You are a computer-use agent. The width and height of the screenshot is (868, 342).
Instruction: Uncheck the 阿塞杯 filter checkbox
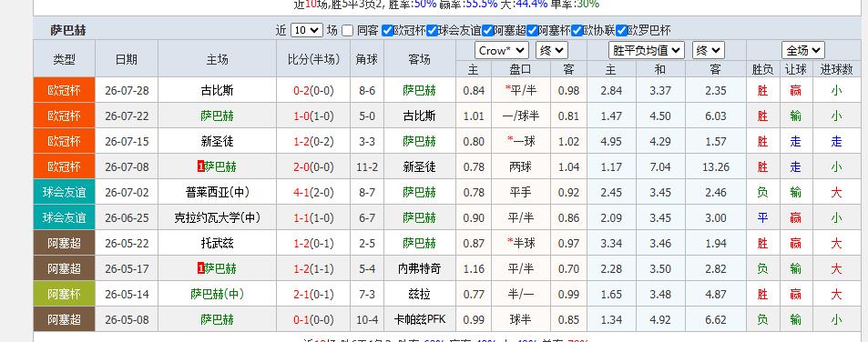coord(532,31)
